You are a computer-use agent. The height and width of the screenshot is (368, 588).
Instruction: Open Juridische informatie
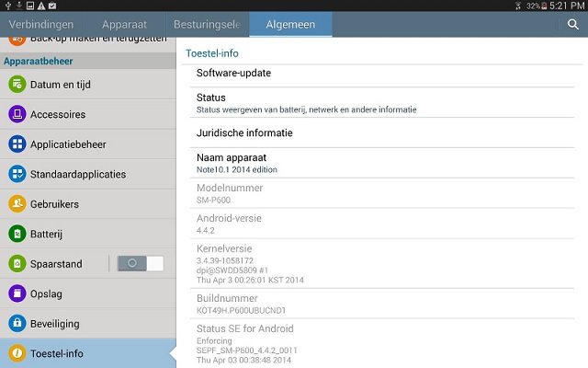coord(382,132)
